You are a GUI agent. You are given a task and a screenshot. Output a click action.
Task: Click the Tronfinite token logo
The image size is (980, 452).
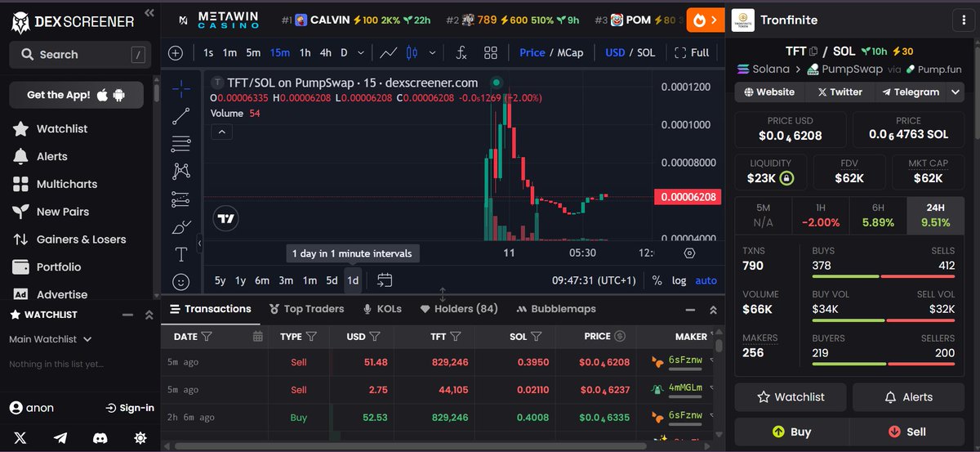(x=742, y=20)
